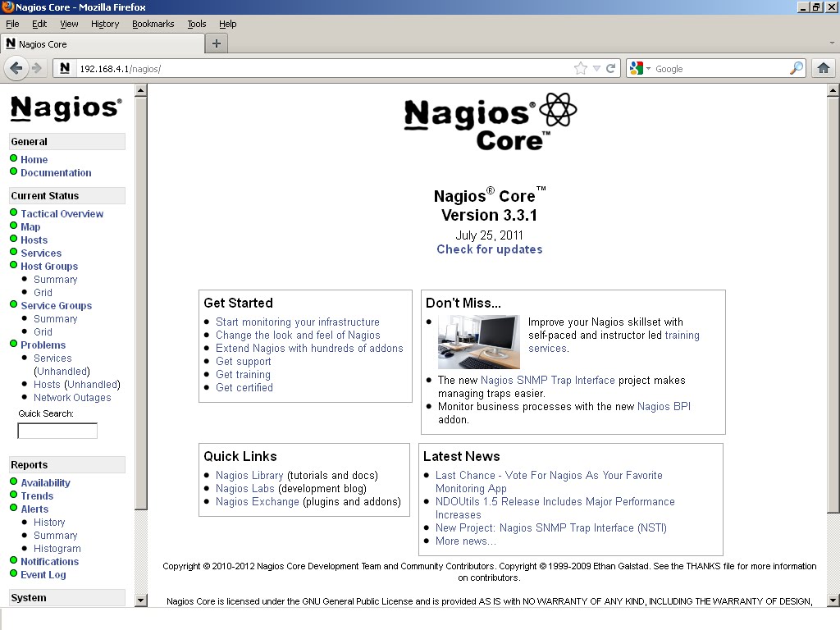The height and width of the screenshot is (630, 840).
Task: Click the Firefox Home button
Action: [x=824, y=68]
